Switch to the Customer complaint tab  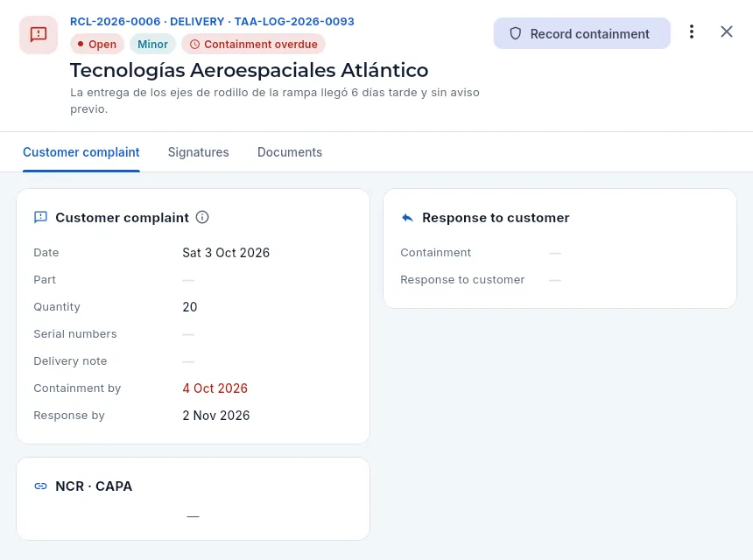coord(81,152)
